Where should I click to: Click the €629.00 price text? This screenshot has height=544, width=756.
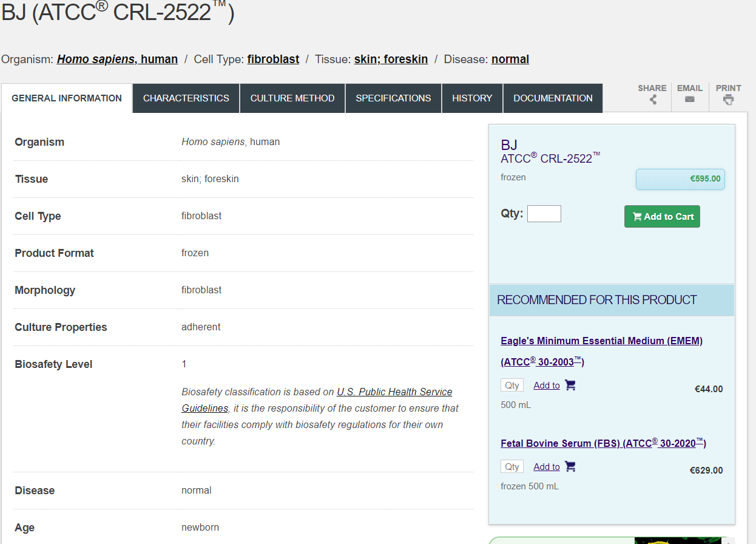coord(706,471)
